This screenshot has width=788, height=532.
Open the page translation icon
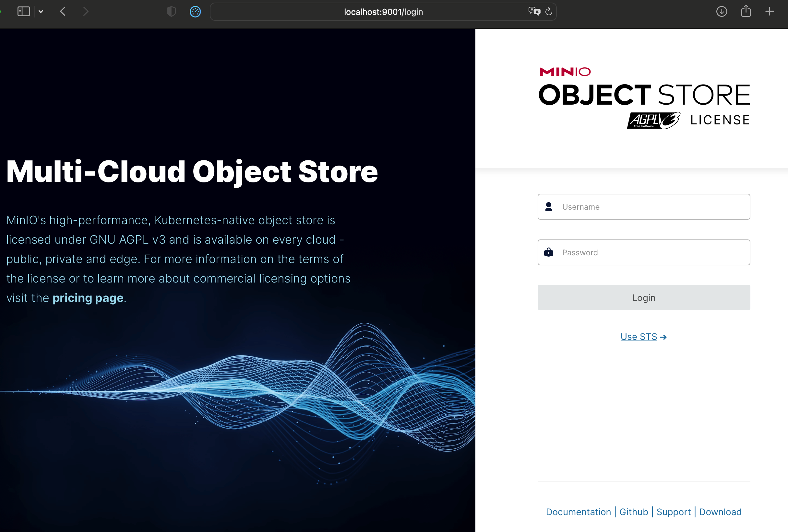click(x=534, y=11)
